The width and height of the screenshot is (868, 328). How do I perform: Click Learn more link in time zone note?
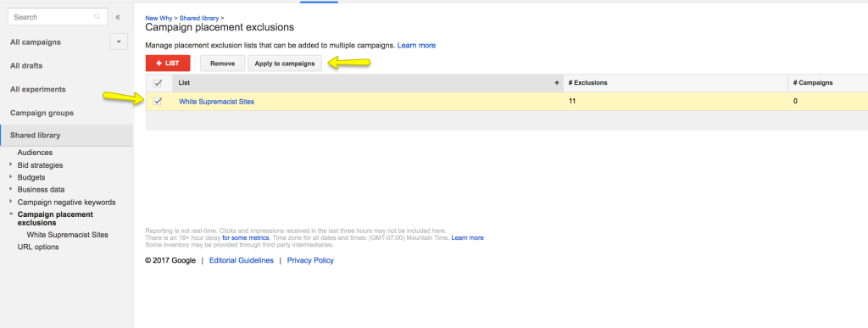click(468, 238)
